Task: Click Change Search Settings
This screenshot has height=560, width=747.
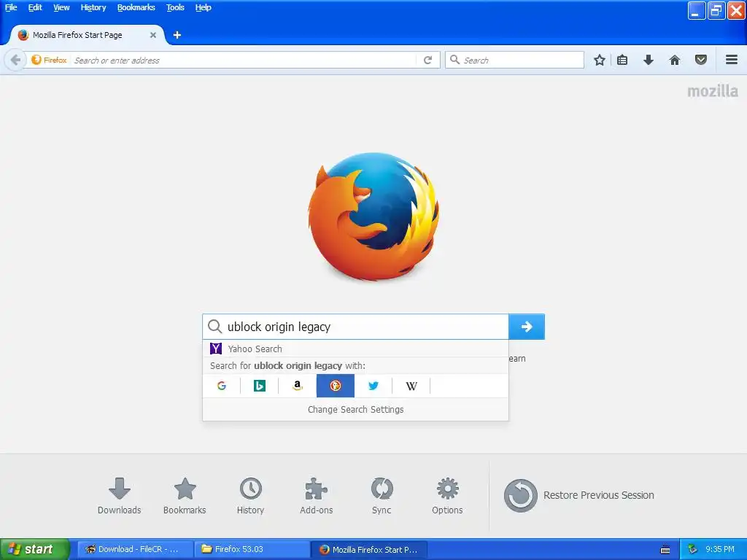Action: (355, 410)
